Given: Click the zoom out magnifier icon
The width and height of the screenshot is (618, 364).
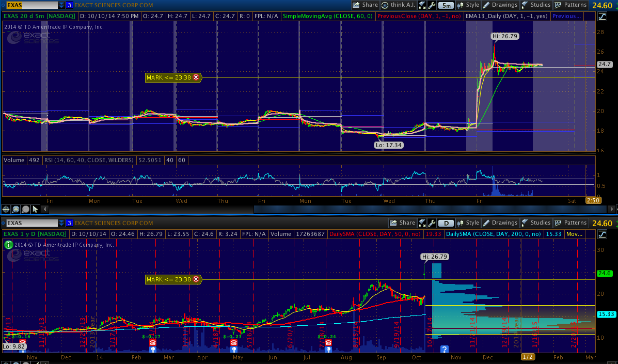Looking at the screenshot, I should click(25, 209).
